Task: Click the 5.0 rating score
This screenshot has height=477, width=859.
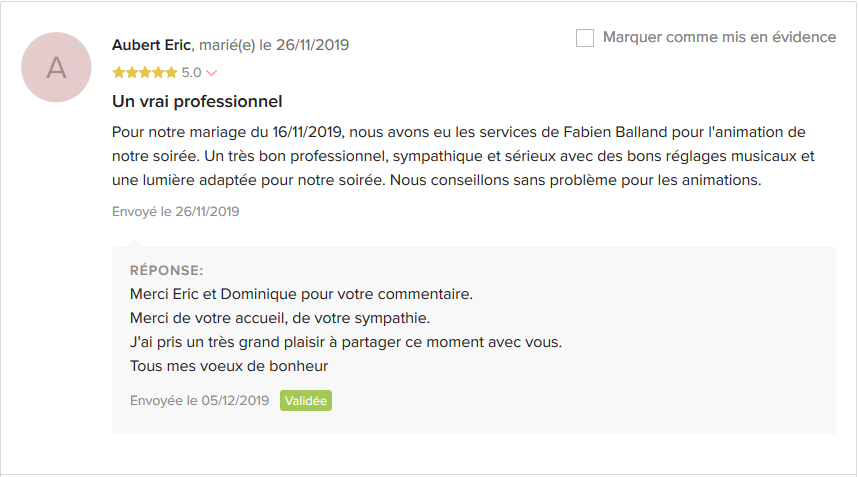Action: point(192,73)
